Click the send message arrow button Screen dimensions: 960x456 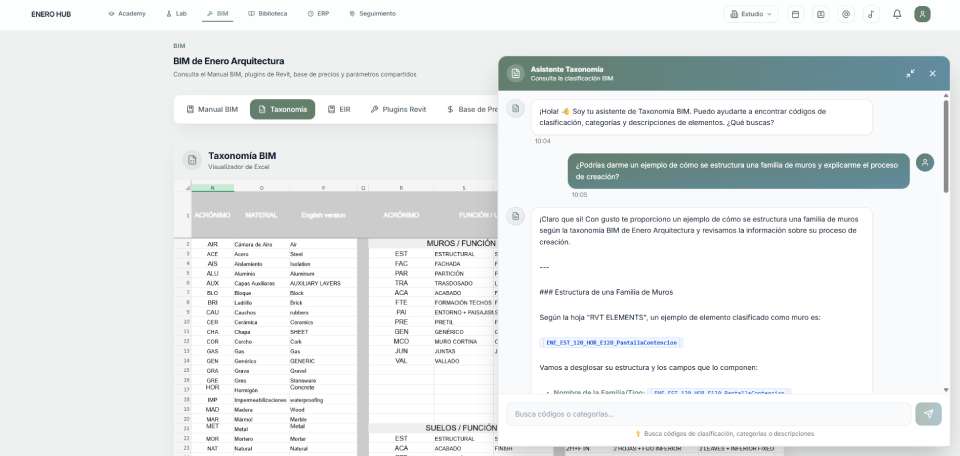[928, 414]
